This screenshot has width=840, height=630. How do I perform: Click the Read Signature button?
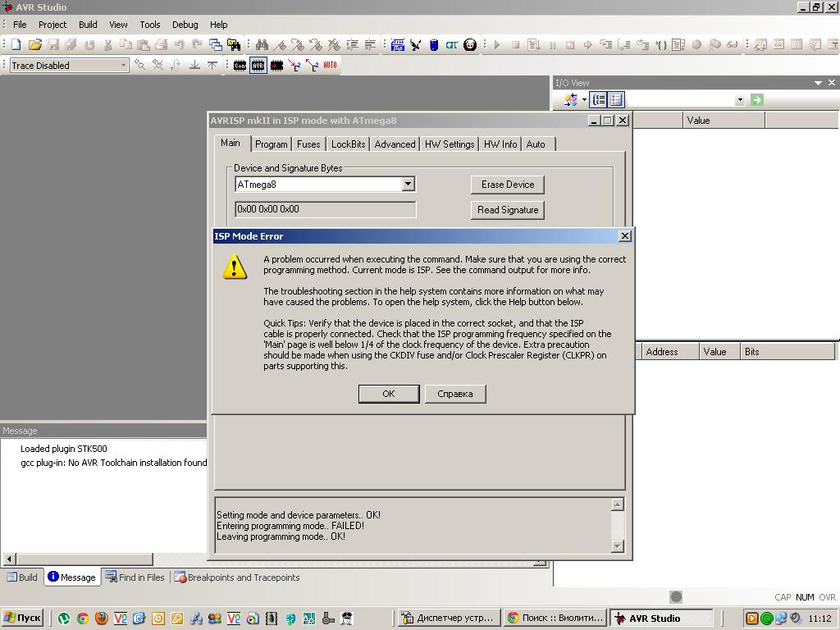tap(508, 210)
